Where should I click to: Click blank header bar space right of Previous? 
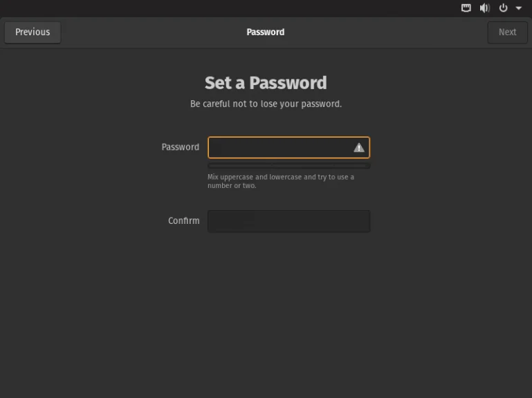pos(138,32)
